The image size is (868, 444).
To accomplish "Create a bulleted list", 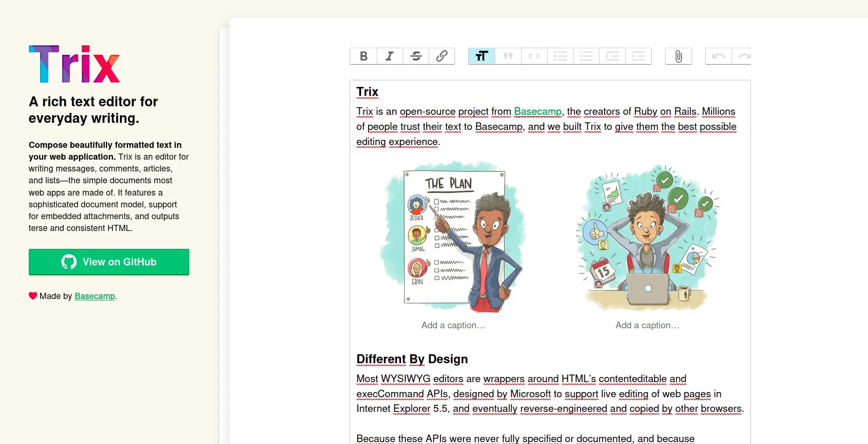I will click(x=560, y=56).
